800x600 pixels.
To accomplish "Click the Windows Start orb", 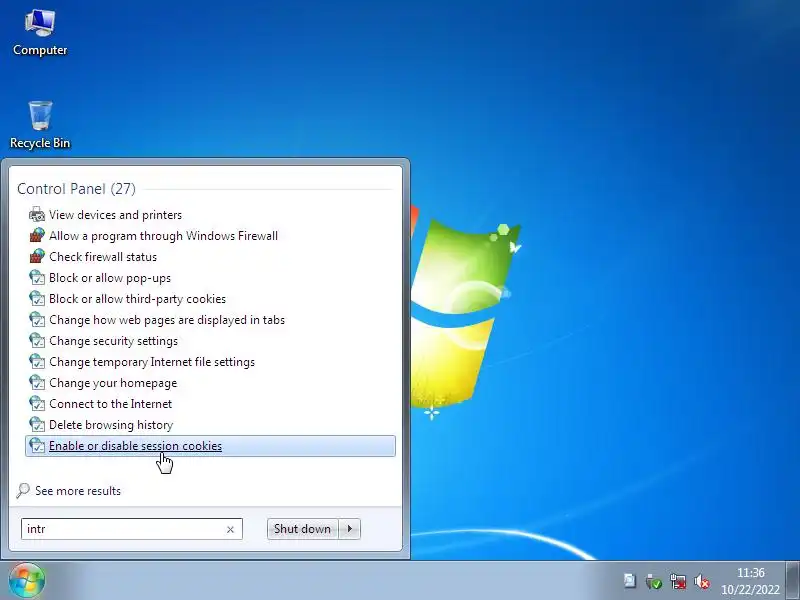I will click(27, 581).
